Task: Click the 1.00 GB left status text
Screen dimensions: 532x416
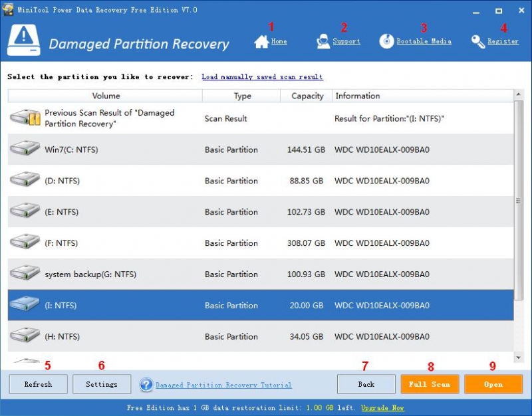Action: tap(330, 407)
